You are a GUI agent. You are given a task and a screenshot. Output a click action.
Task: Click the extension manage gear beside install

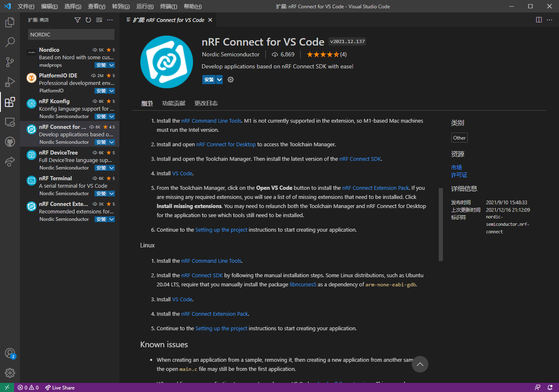coord(231,80)
